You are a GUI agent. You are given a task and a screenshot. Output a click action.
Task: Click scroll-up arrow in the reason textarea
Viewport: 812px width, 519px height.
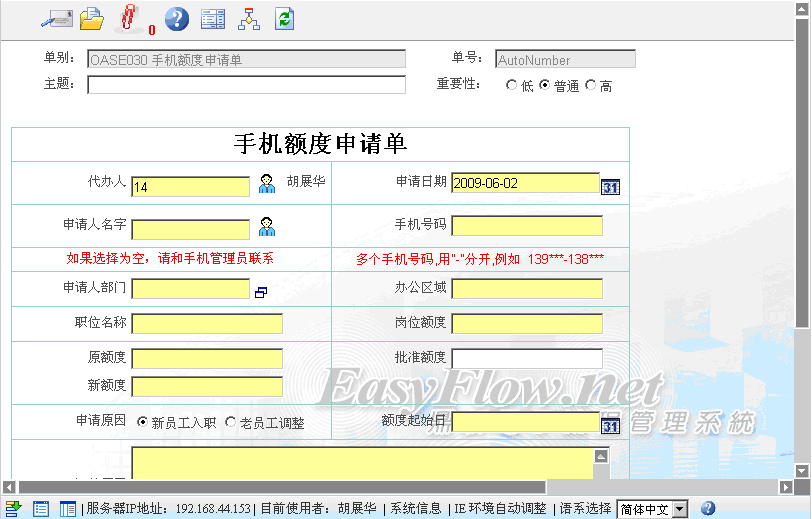click(601, 456)
